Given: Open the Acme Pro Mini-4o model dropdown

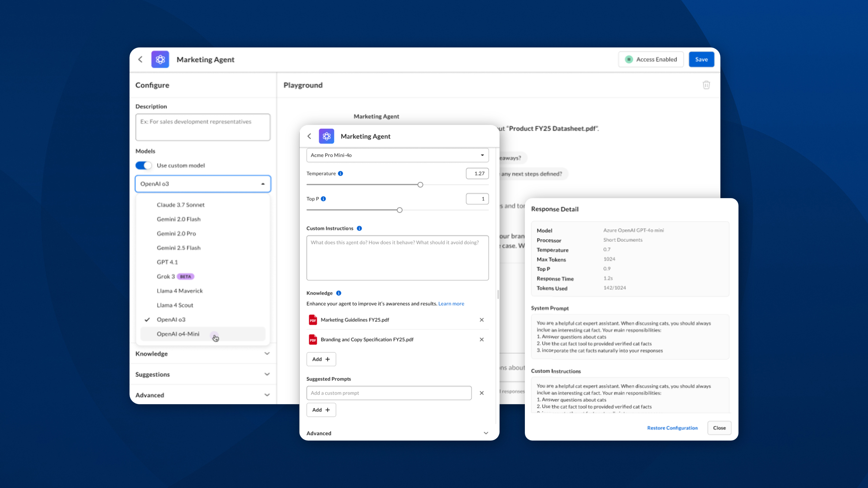Looking at the screenshot, I should (397, 155).
